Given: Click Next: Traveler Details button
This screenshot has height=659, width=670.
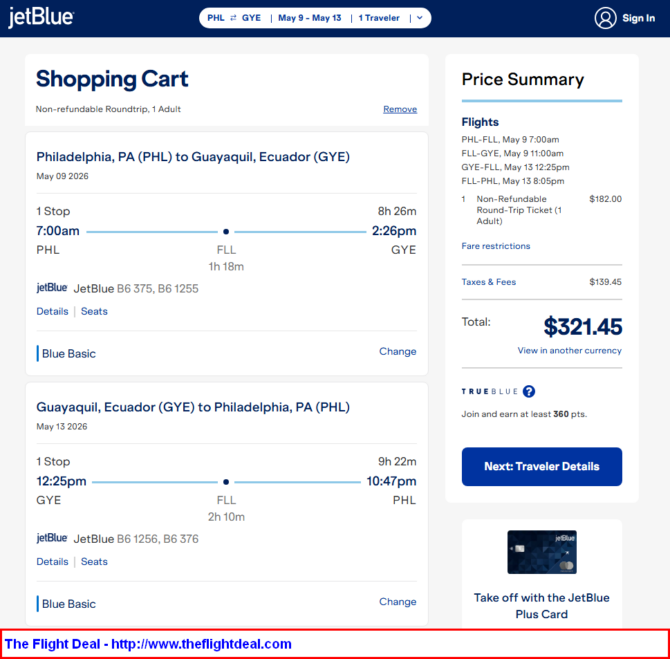Looking at the screenshot, I should [541, 466].
